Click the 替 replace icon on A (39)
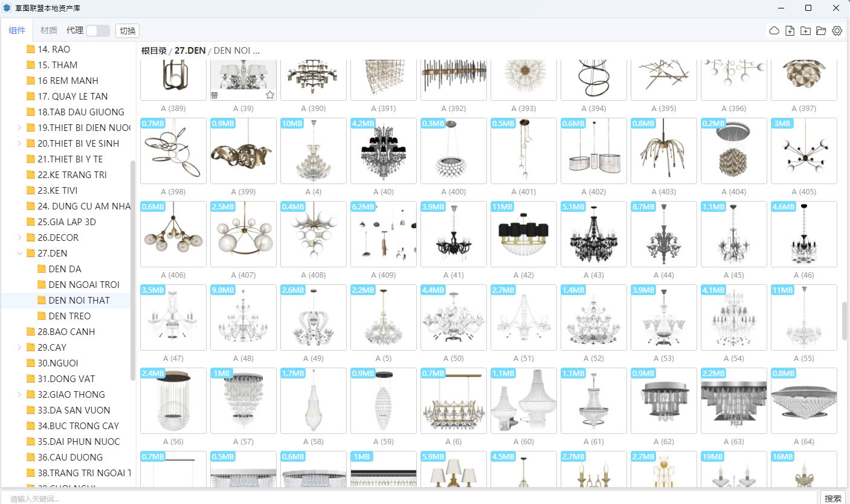The image size is (850, 504). (x=215, y=95)
